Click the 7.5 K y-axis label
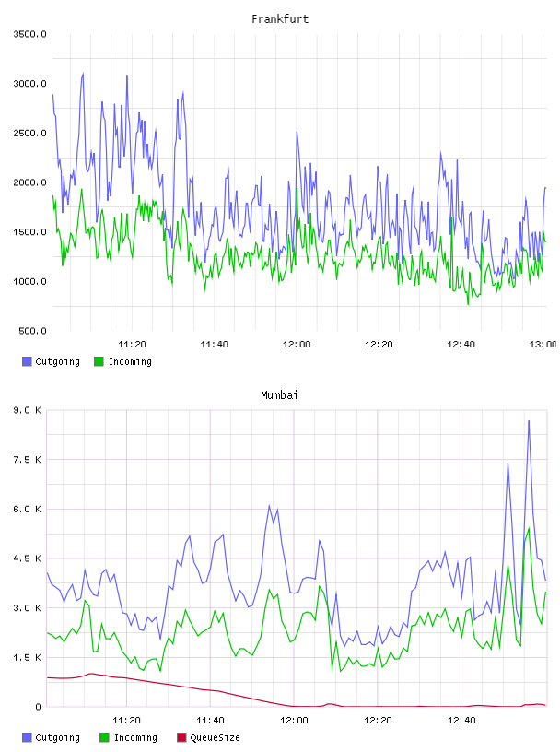Screen dimensions: 560x752 pos(28,460)
